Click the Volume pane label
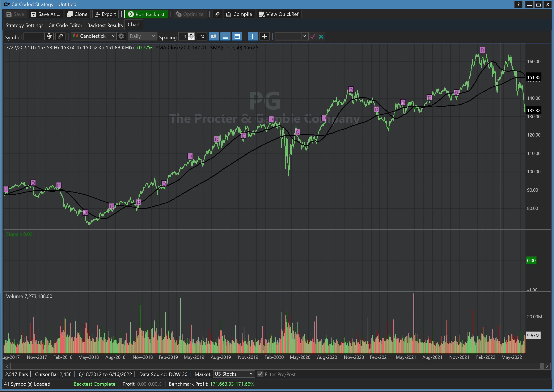The width and height of the screenshot is (554, 392). click(x=29, y=296)
